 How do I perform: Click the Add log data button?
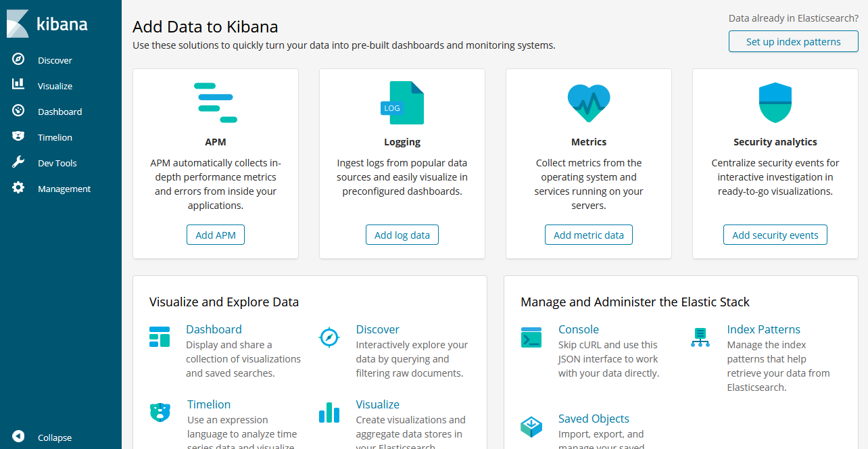coord(402,235)
